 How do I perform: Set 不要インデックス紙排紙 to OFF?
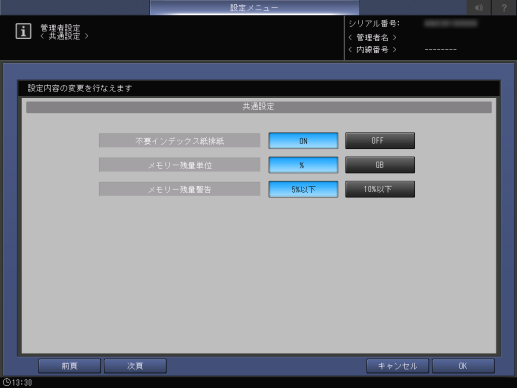tap(380, 141)
